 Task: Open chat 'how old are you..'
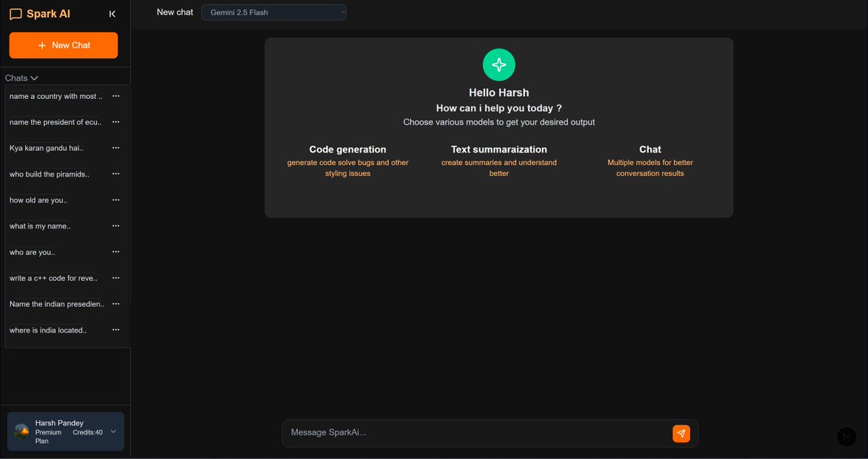click(x=38, y=200)
